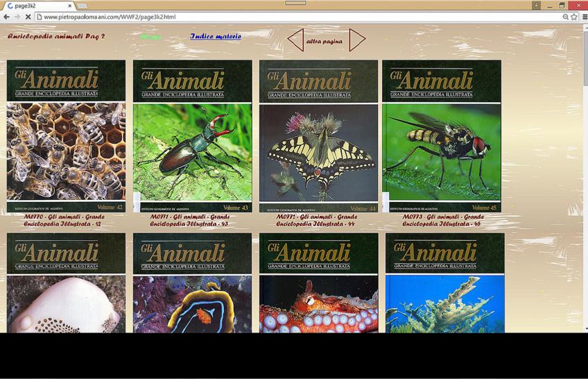Screen dimensions: 588x379
Task: Open Volume 42 bees cover thumbnail
Action: click(66, 136)
